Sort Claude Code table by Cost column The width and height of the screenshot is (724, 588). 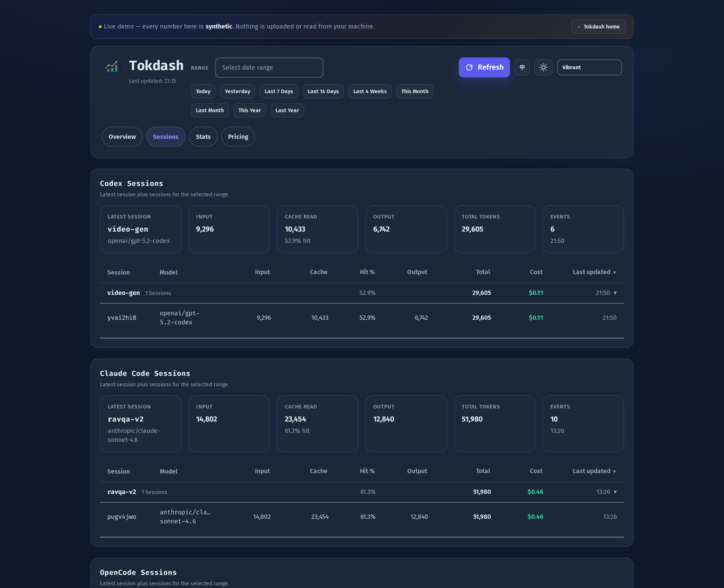click(536, 471)
